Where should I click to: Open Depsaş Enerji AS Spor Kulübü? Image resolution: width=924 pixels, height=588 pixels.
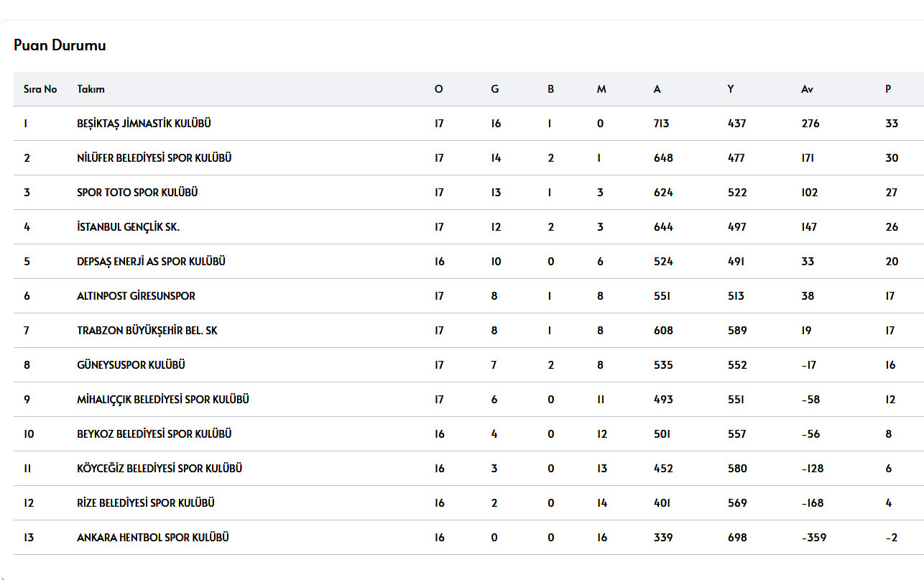coord(151,262)
